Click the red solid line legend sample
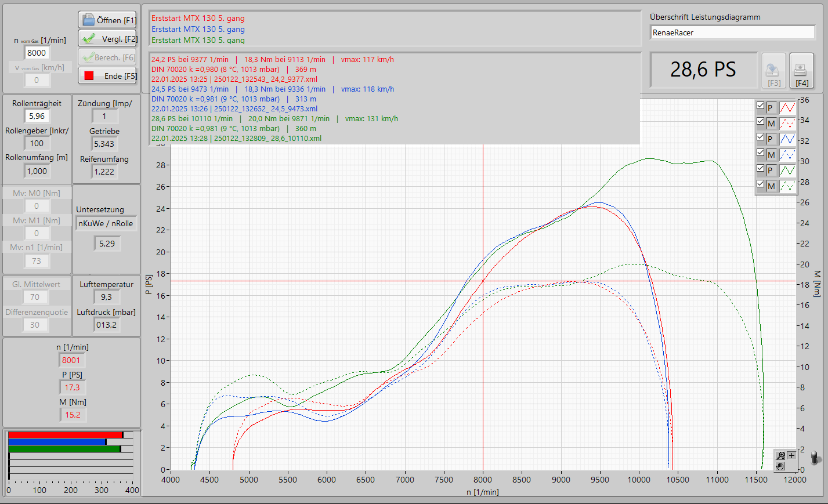Viewport: 828px width, 504px height. (787, 107)
